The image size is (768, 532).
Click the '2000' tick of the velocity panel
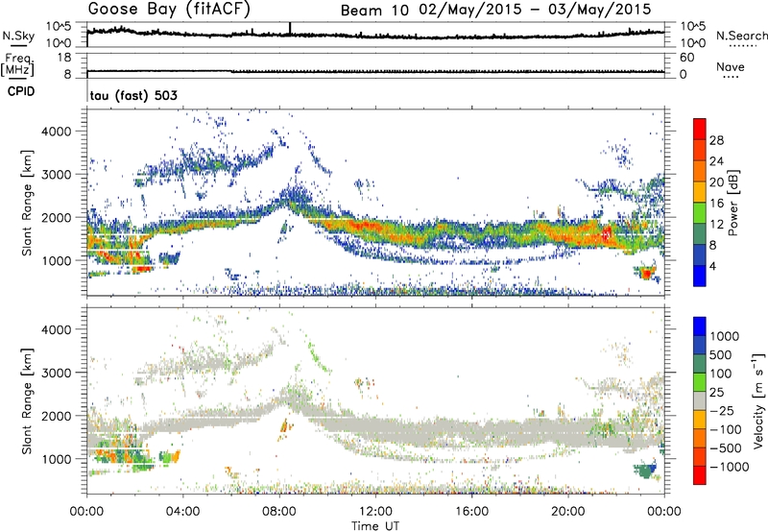click(x=57, y=416)
